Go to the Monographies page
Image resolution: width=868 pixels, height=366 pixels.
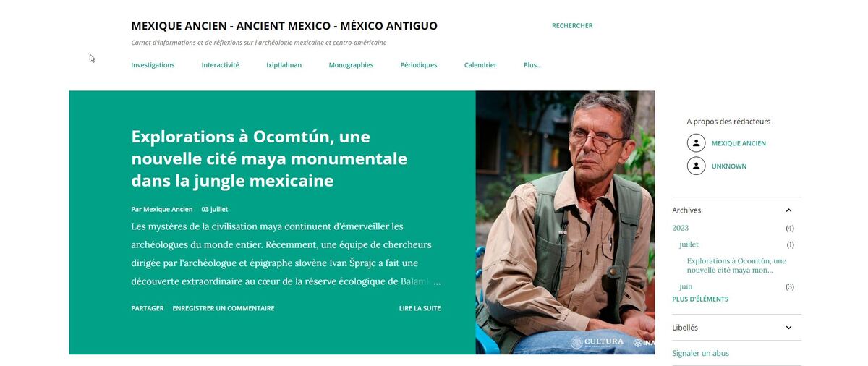click(x=351, y=65)
